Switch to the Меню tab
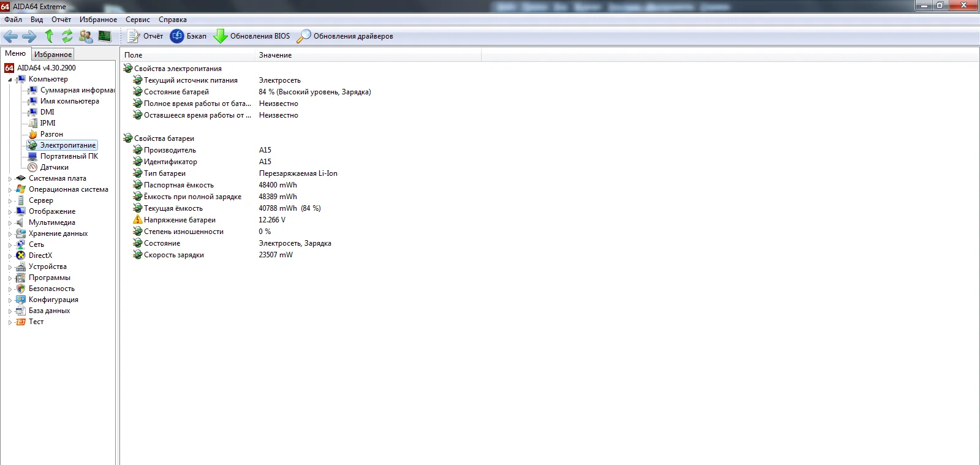The width and height of the screenshot is (980, 465). click(15, 54)
